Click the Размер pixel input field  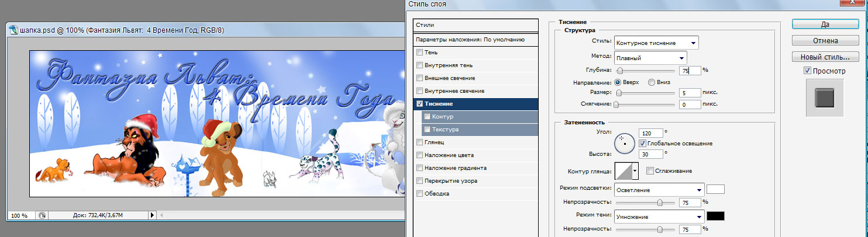click(690, 92)
